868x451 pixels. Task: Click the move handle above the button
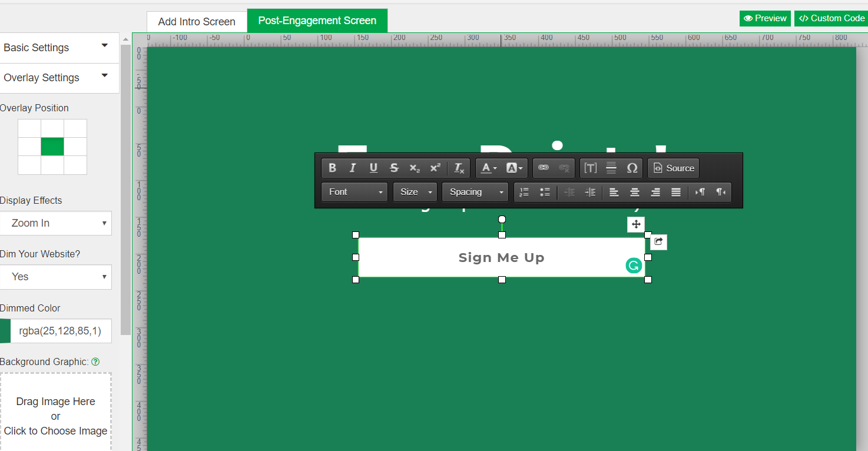click(636, 224)
